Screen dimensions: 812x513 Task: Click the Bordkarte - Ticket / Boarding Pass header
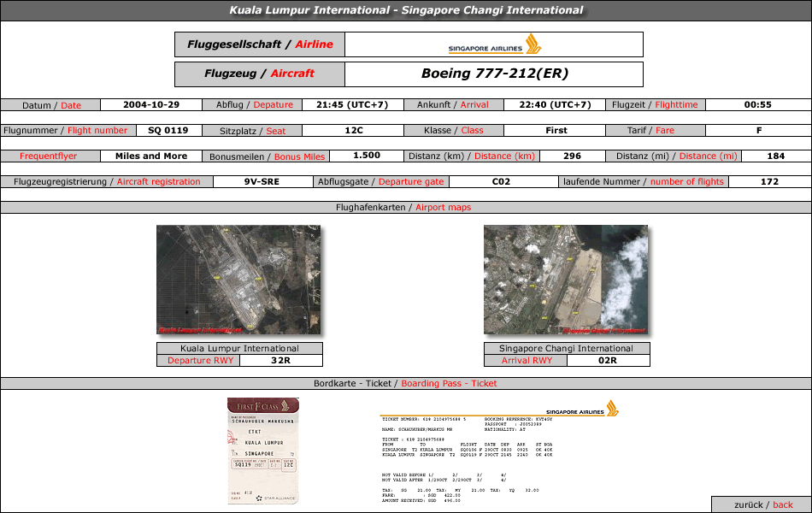coord(406,383)
